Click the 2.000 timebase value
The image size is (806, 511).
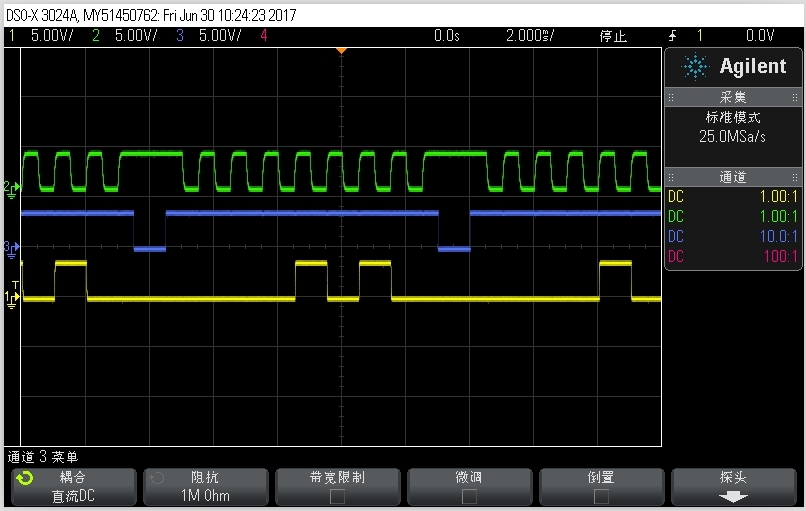click(530, 35)
